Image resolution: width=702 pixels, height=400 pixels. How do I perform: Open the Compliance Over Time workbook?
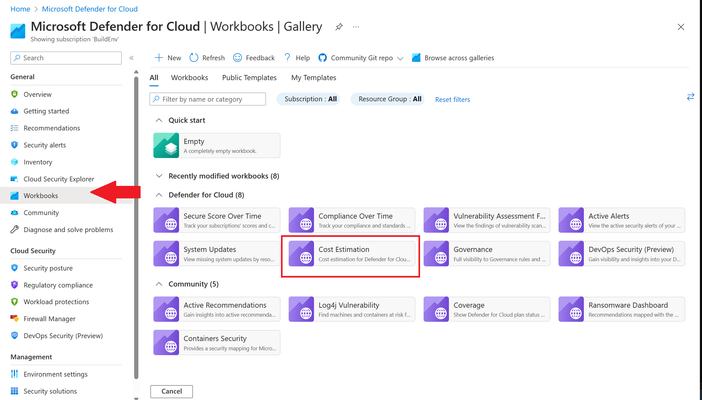click(352, 220)
